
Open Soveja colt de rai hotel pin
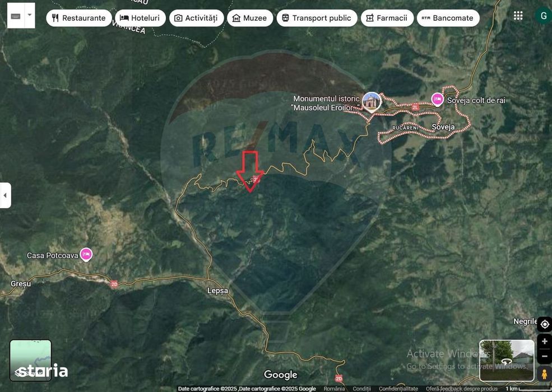pyautogui.click(x=437, y=100)
